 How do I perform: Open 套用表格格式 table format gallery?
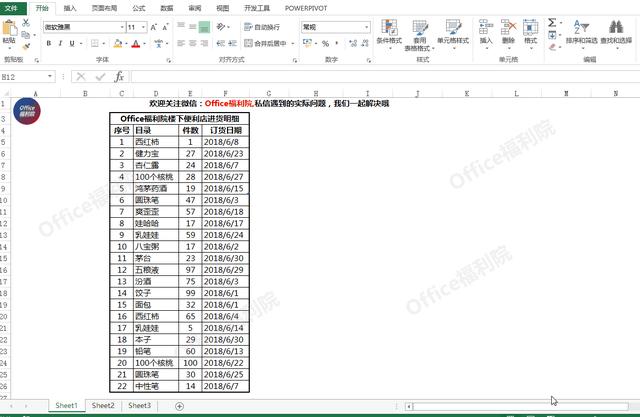click(x=420, y=35)
